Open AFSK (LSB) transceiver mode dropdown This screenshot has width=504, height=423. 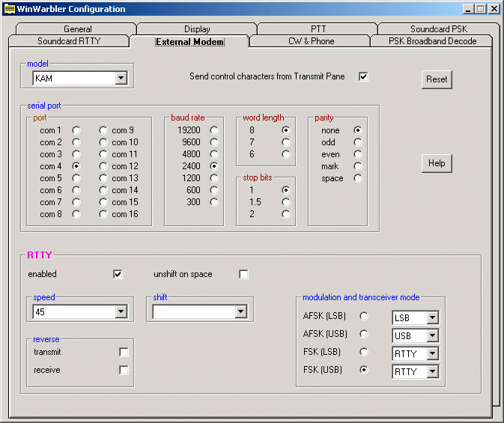pos(433,318)
